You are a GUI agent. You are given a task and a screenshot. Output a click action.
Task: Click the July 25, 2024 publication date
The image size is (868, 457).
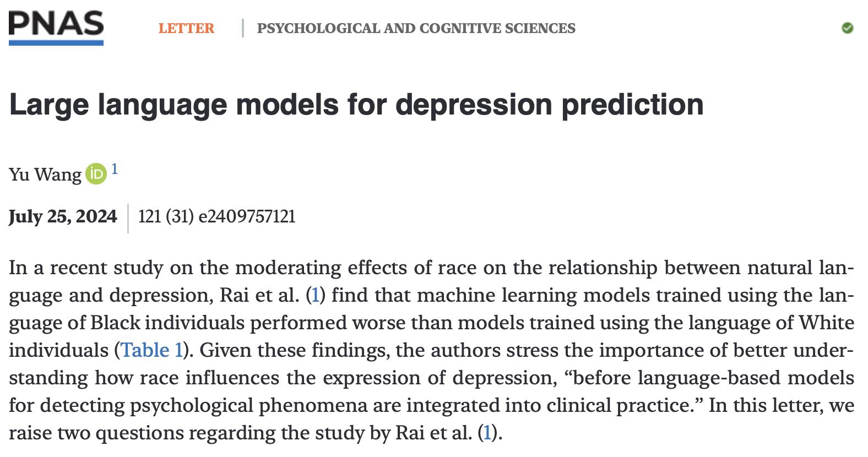pos(63,216)
